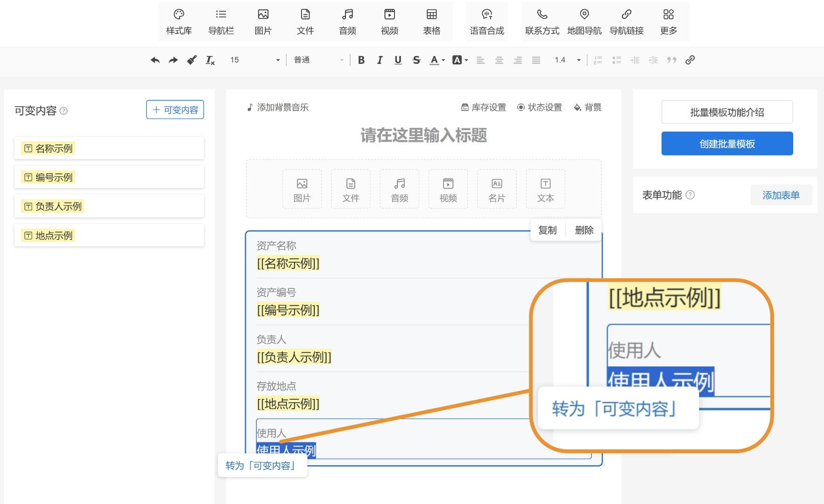Insert a 导航栏 navigation bar
Image resolution: width=824 pixels, height=504 pixels.
221,21
